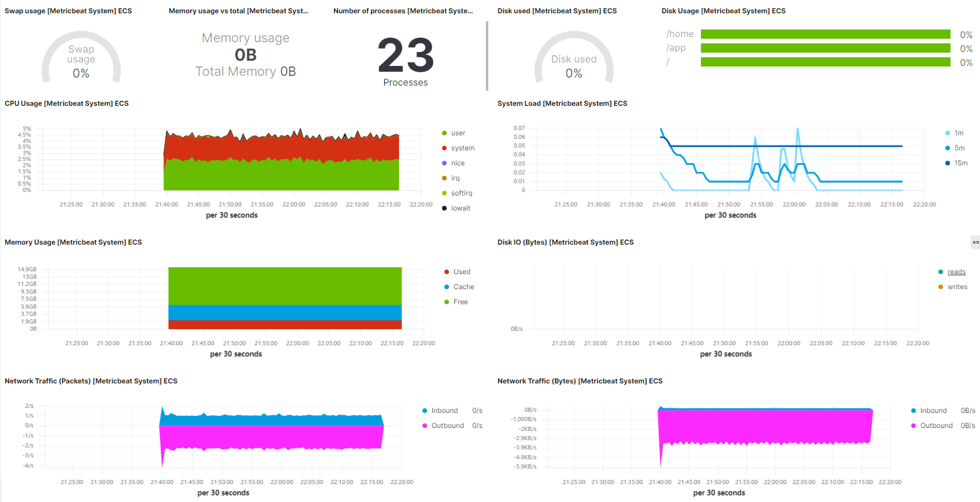This screenshot has height=502, width=980.
Task: Click the writes legend item in Disk IO
Action: coord(953,287)
